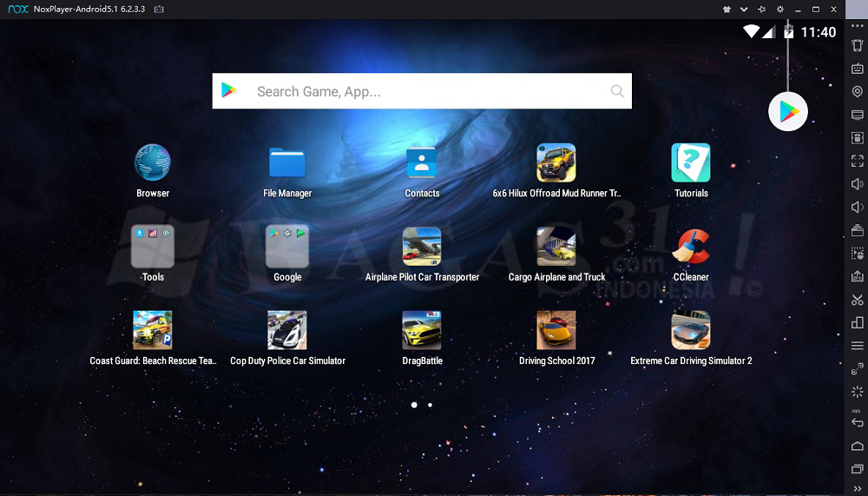Viewport: 868px width, 496px height.
Task: Click the volume up speaker icon
Action: point(858,184)
